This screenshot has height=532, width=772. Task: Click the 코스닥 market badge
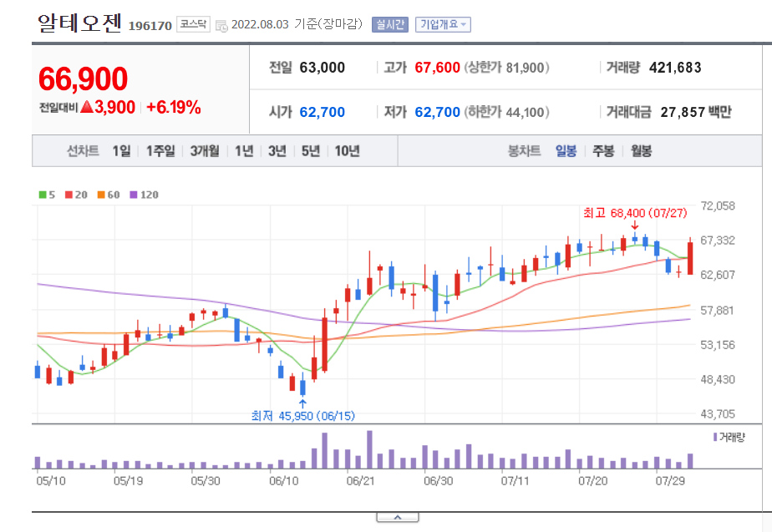(193, 24)
